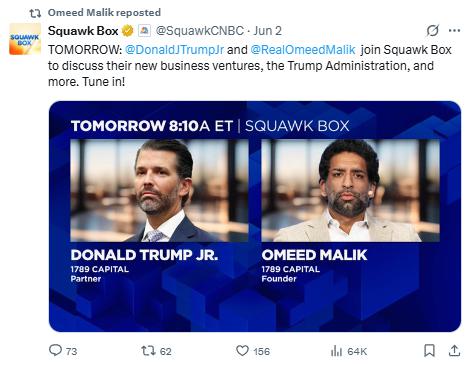Click the Squawk Box display name
Screen dimensions: 470x366
pyautogui.click(x=83, y=31)
